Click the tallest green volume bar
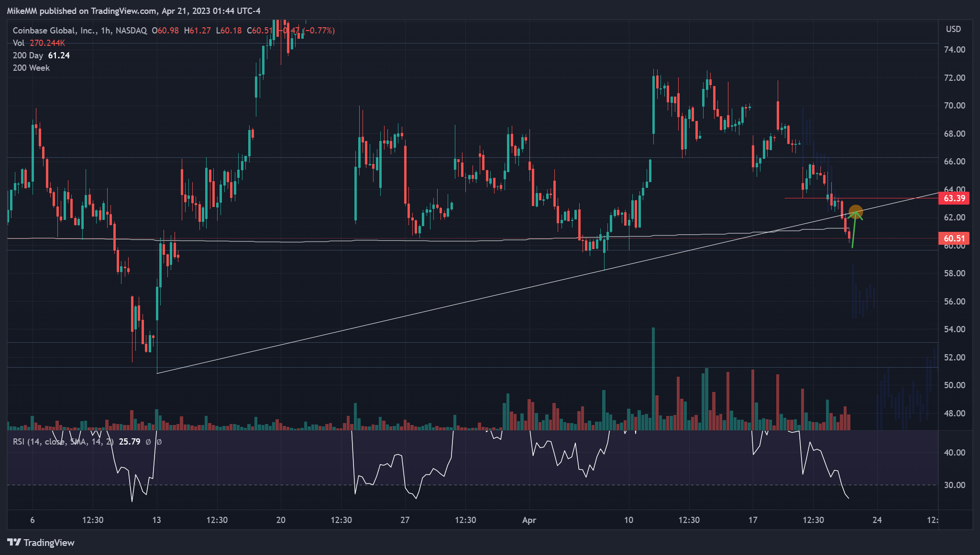 (653, 379)
